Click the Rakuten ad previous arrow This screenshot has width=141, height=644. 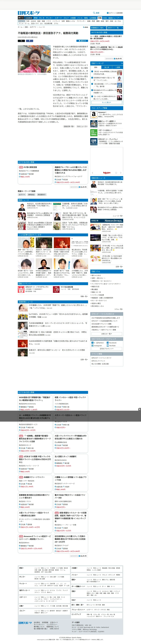[92, 173]
